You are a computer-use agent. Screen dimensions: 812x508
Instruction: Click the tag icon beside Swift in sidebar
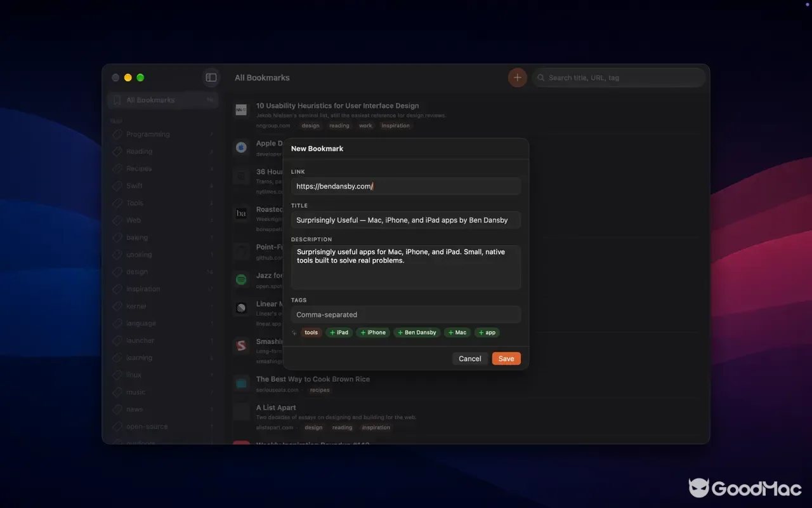(x=117, y=186)
